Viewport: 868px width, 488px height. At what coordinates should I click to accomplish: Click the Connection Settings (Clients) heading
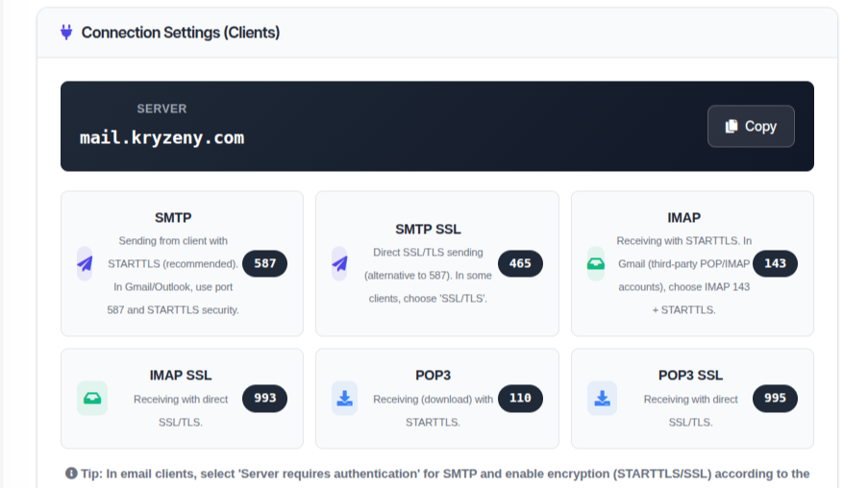[180, 33]
